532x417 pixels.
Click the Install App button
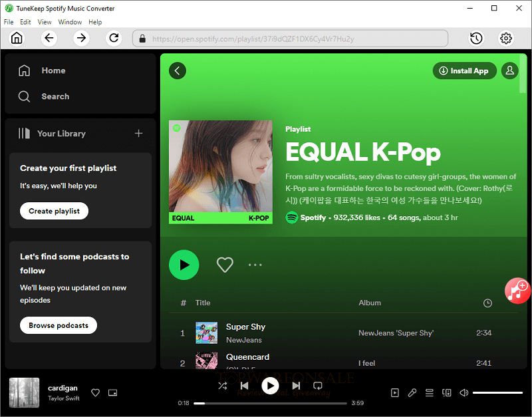pos(464,70)
